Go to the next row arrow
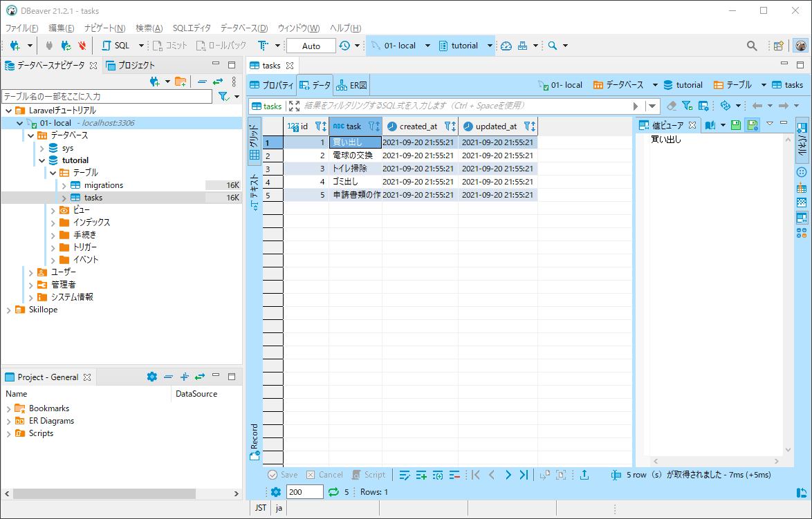 click(508, 475)
